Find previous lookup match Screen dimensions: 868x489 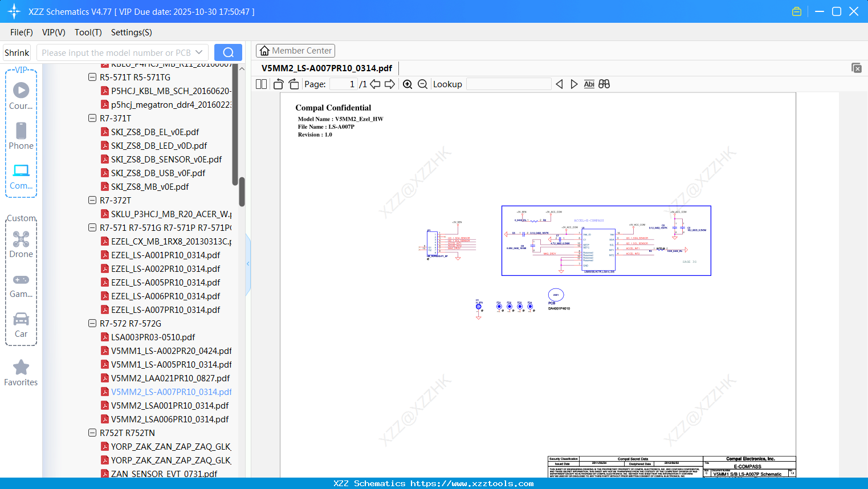click(559, 84)
